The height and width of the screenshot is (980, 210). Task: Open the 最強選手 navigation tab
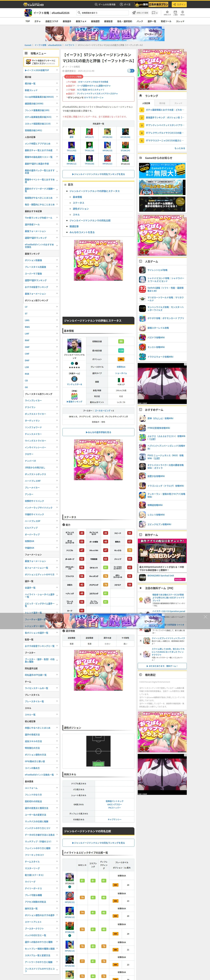(67, 21)
